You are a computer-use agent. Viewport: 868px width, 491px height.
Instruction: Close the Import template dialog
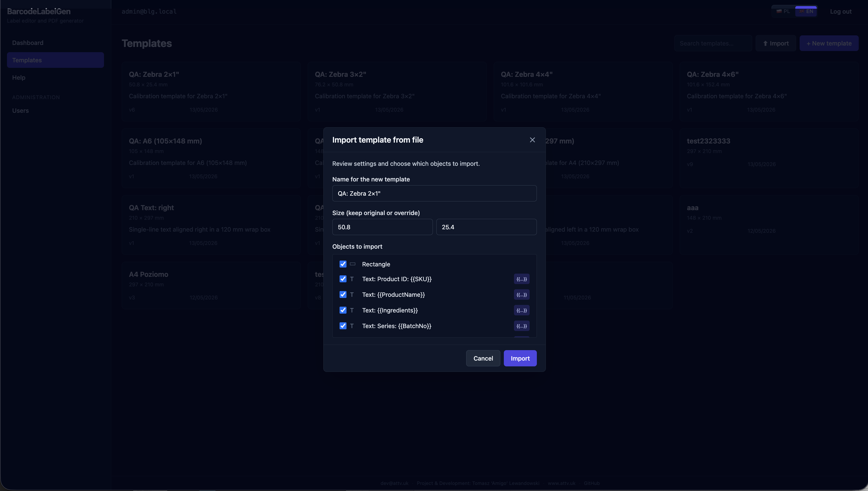532,140
